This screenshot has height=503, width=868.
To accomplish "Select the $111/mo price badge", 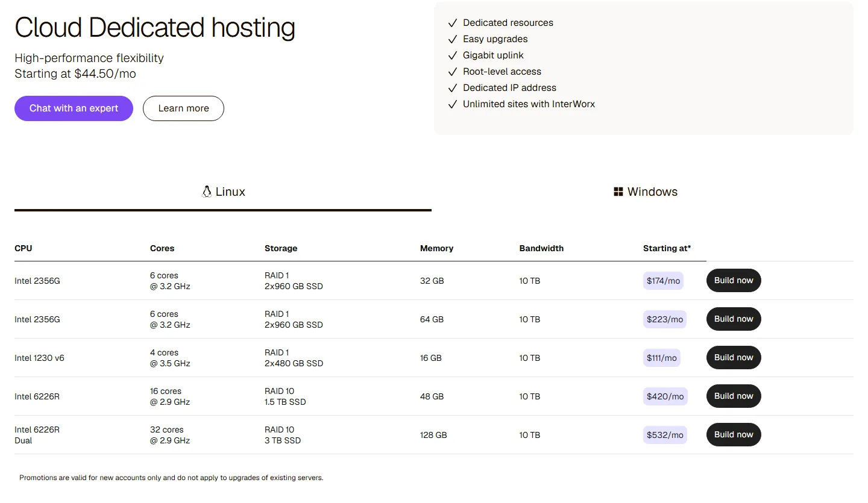I will click(x=662, y=358).
